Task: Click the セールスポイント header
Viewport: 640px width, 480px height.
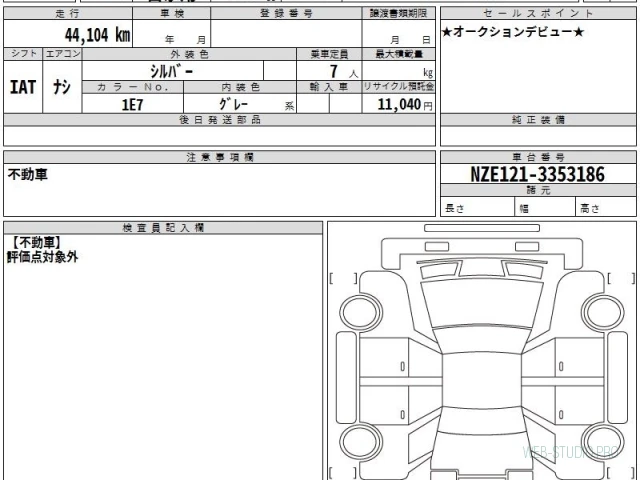Action: pyautogui.click(x=538, y=13)
